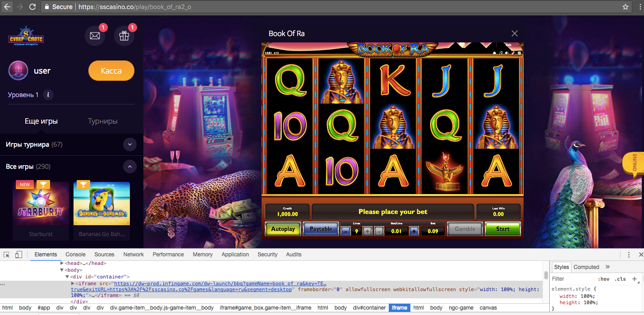Click the Exit text in game

508,45
